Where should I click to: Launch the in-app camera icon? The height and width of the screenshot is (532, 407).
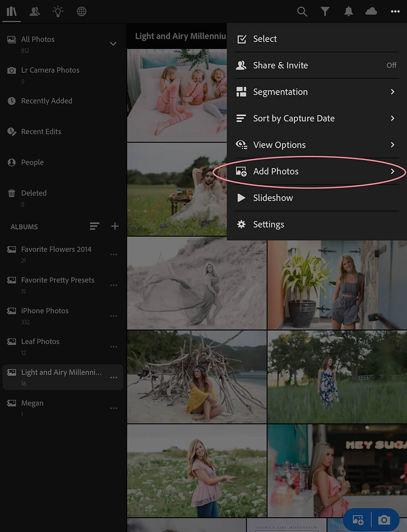pos(384,520)
